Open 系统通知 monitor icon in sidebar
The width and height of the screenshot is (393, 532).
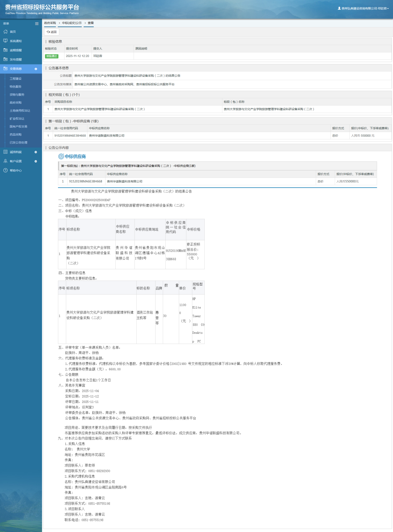click(5, 41)
